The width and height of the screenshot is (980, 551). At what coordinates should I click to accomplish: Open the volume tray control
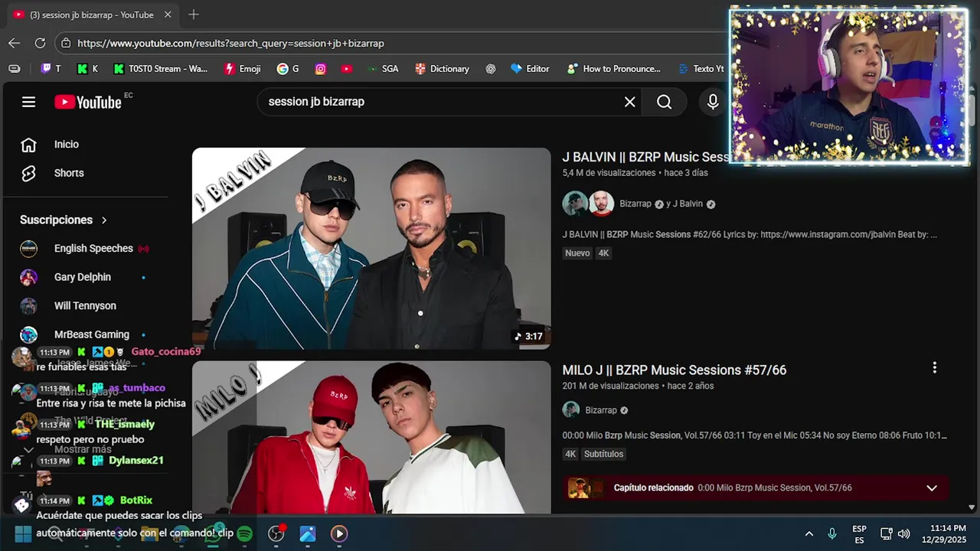[x=904, y=534]
